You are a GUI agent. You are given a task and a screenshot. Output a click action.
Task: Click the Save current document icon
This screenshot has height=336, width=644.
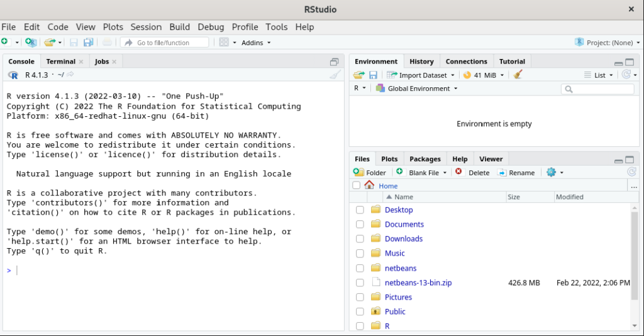pos(74,42)
